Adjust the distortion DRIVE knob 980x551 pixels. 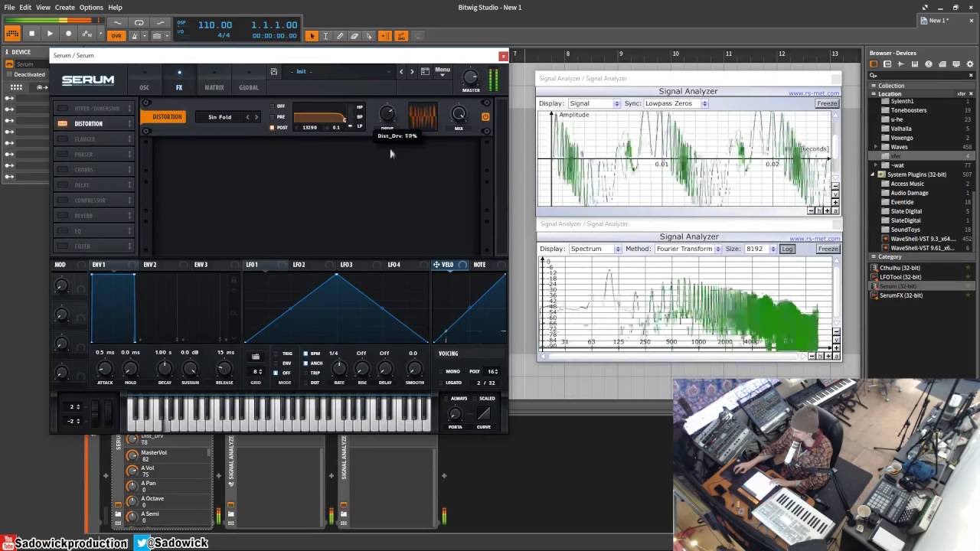(x=387, y=115)
